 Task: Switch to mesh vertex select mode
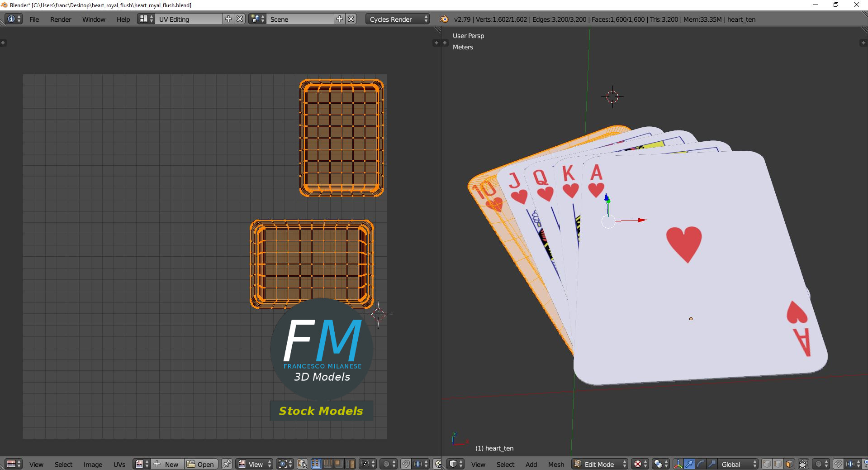(767, 464)
